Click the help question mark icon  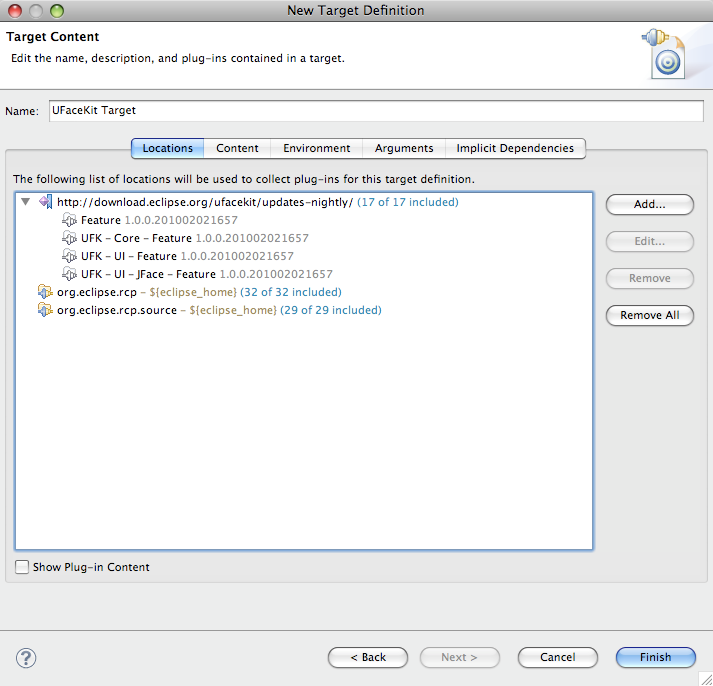point(26,657)
